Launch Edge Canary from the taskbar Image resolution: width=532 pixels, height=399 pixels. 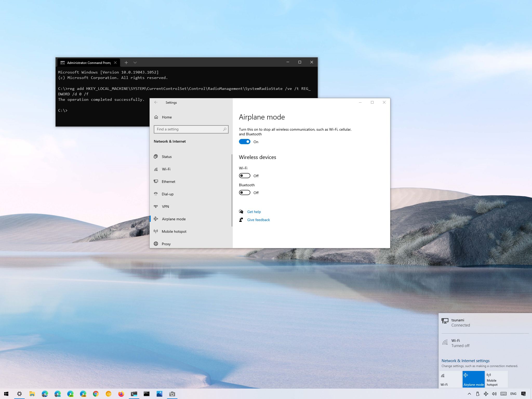point(83,394)
